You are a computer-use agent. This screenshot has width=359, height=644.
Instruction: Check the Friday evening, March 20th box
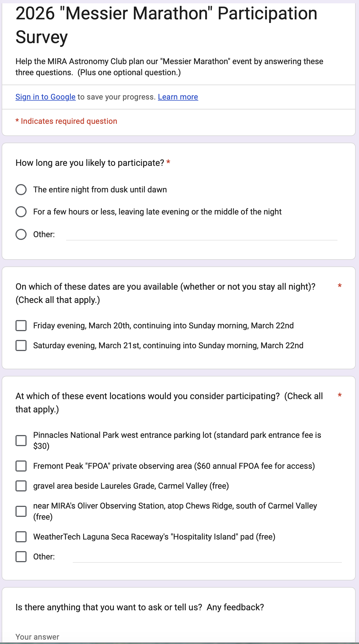click(21, 326)
